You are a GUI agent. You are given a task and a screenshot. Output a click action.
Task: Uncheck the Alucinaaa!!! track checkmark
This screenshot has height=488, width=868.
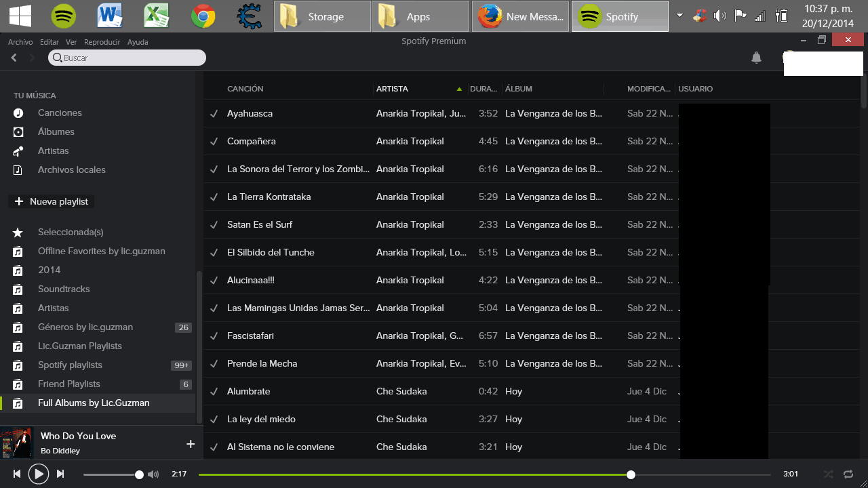click(214, 280)
